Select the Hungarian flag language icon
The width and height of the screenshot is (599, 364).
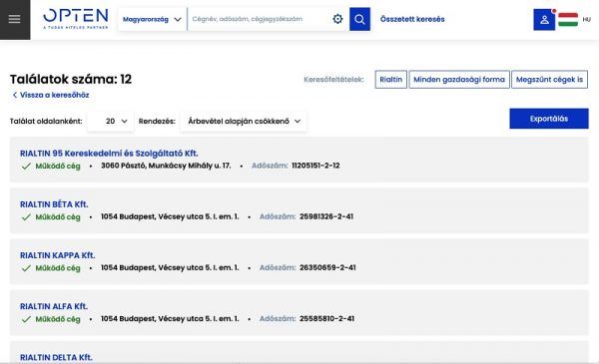click(x=568, y=20)
